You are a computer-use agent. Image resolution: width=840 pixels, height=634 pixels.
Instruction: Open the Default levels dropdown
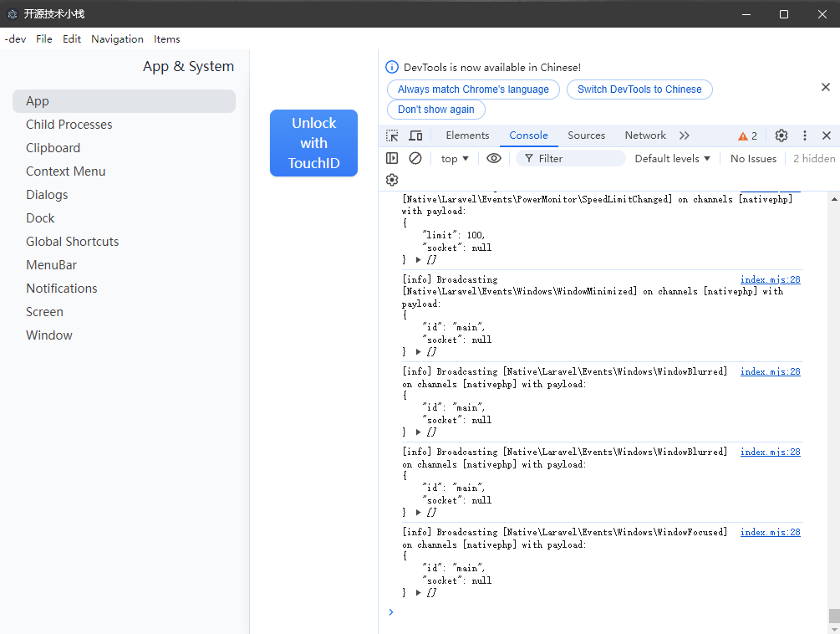coord(672,159)
